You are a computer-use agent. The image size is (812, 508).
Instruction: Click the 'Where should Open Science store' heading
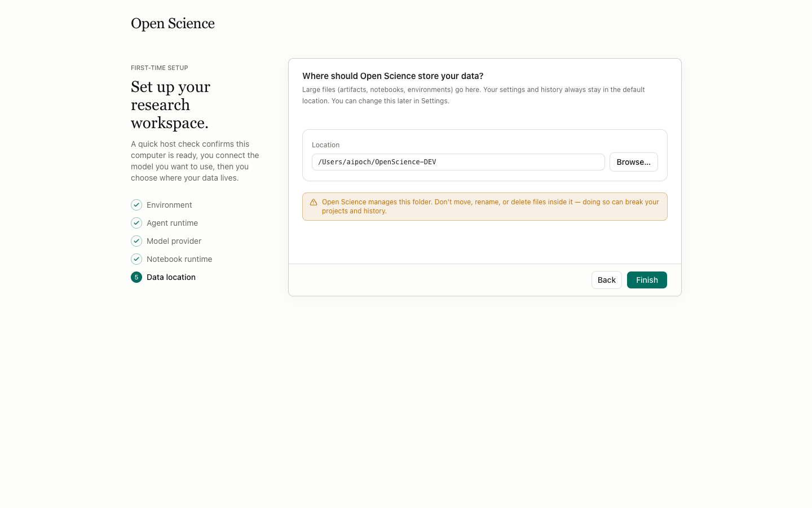pos(393,76)
